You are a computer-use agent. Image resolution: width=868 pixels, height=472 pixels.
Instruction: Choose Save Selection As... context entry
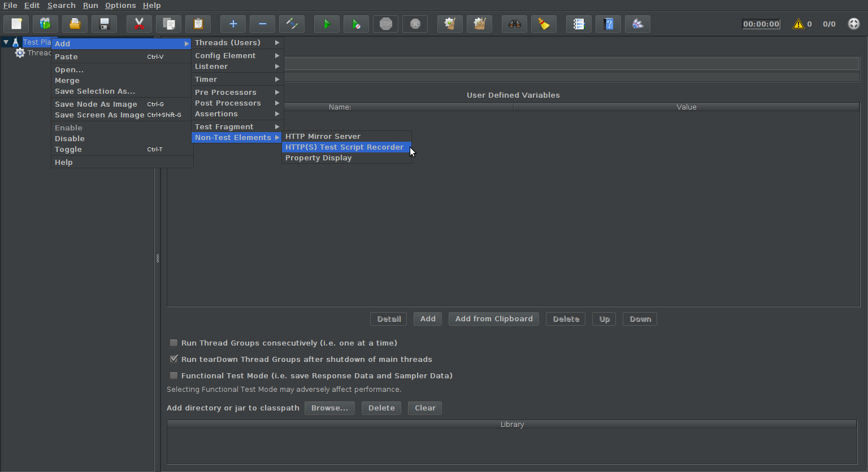coord(122,91)
